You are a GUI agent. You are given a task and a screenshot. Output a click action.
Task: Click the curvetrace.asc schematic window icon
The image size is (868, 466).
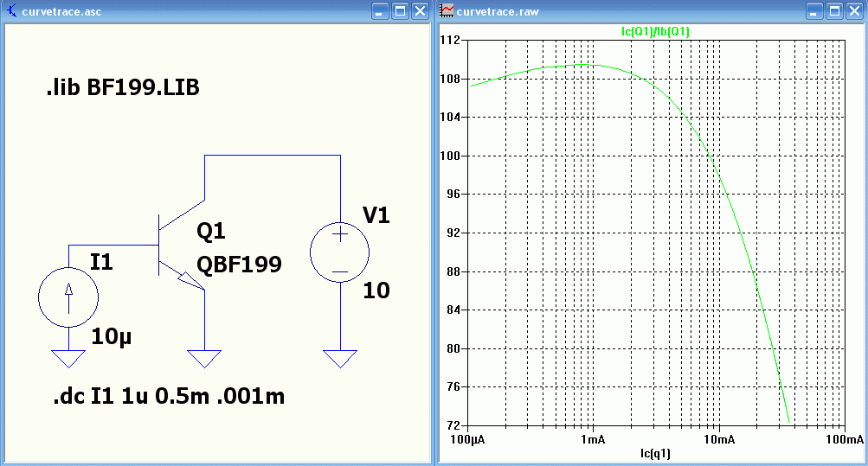tap(11, 11)
